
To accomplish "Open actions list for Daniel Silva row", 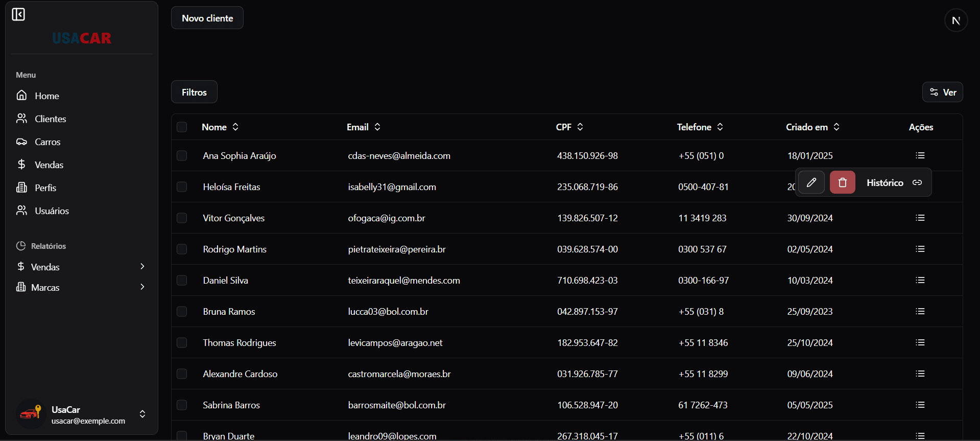I will coord(920,280).
